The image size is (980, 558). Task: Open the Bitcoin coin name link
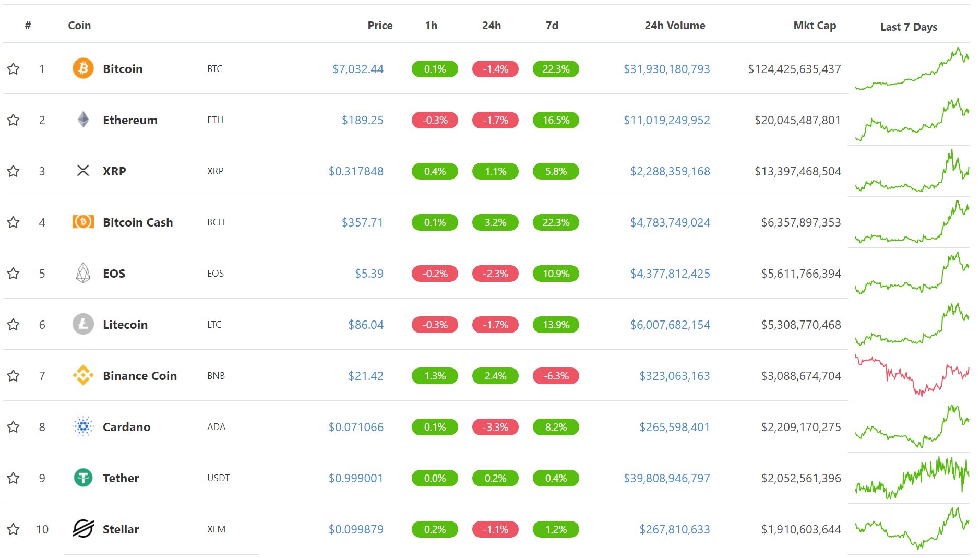(123, 69)
